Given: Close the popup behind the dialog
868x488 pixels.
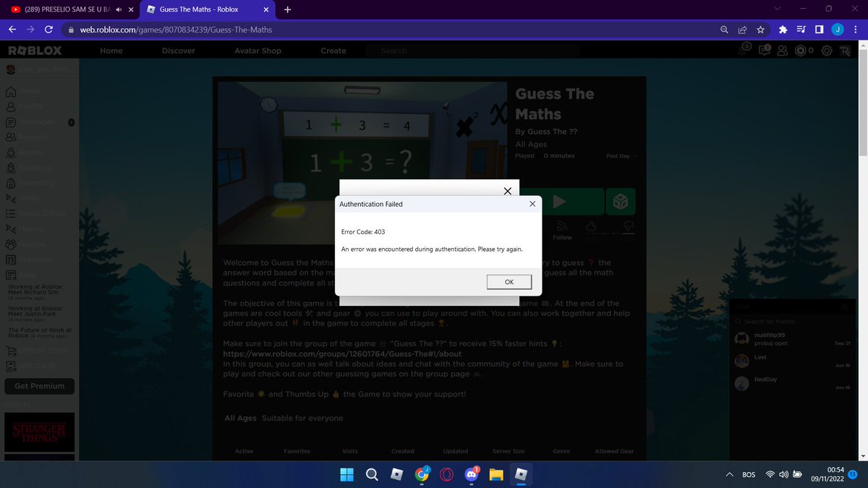Looking at the screenshot, I should pos(507,191).
